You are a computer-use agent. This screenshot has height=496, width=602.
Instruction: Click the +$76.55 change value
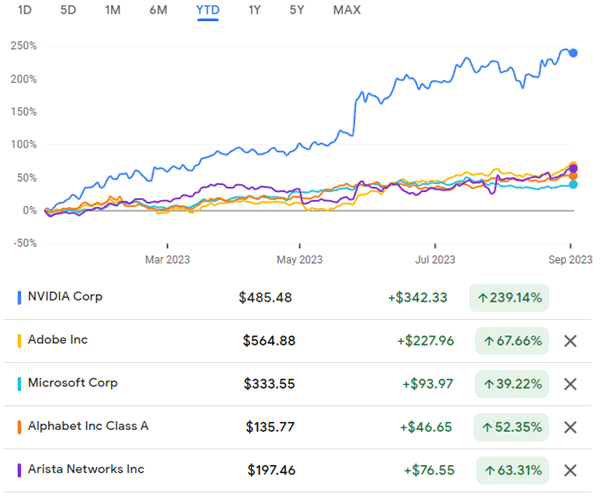[429, 470]
